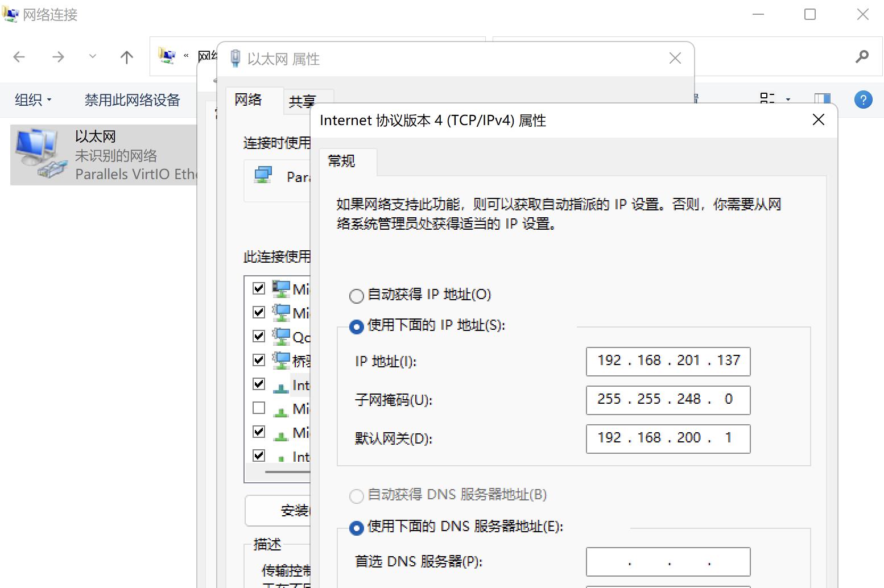Go up one folder level in 网络连接
Image resolution: width=884 pixels, height=588 pixels.
pos(127,57)
